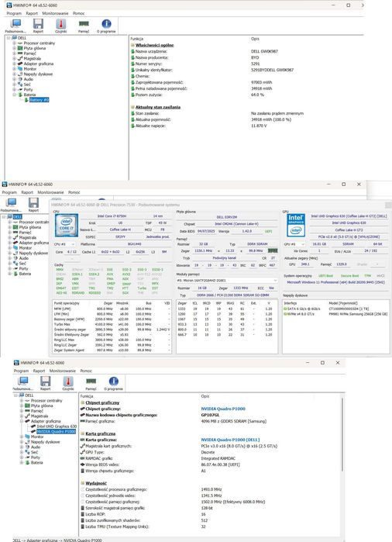Click the 'Właściwości ogólne' heading in top window
This screenshot has height=542, width=392.
pyautogui.click(x=154, y=45)
